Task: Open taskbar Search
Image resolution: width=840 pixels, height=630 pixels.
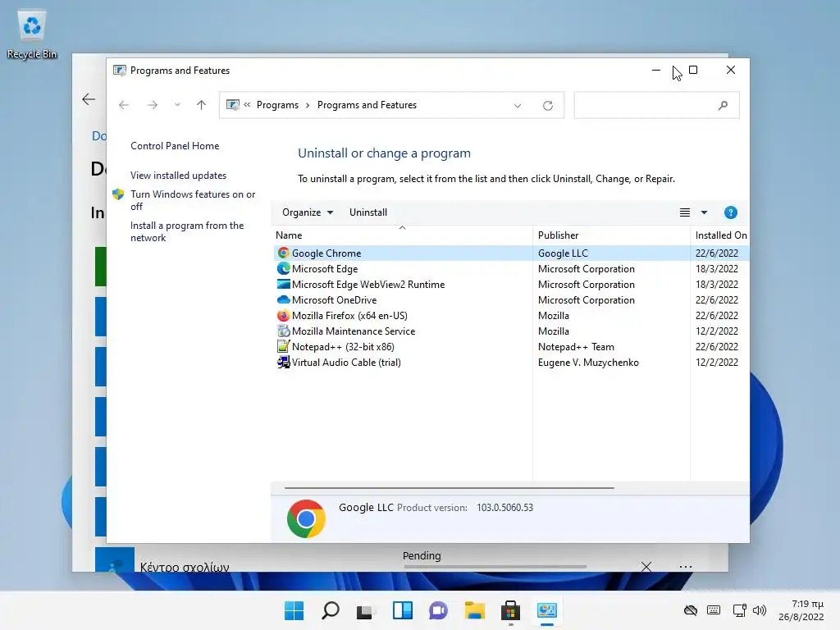Action: tap(330, 610)
